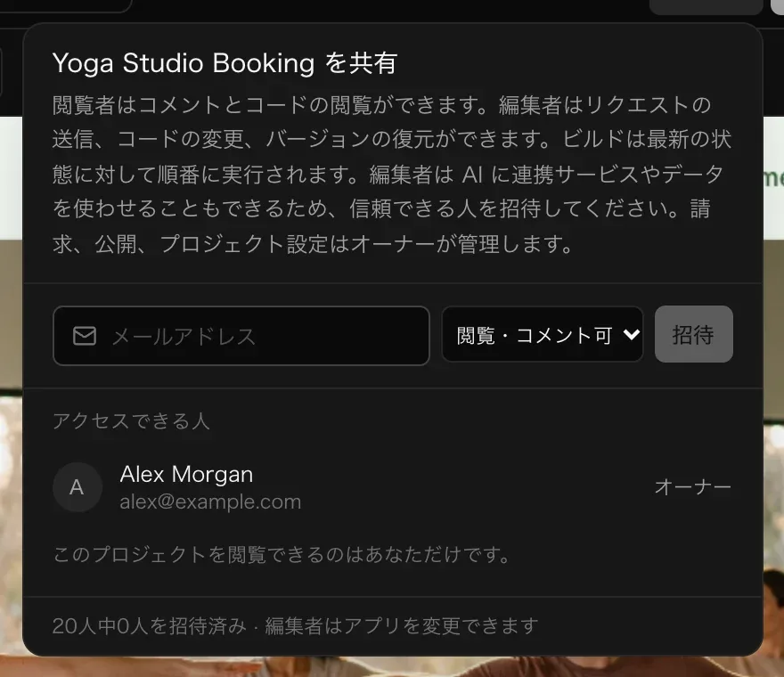The image size is (784, 677).
Task: Click the オーナー role label
Action: click(693, 487)
